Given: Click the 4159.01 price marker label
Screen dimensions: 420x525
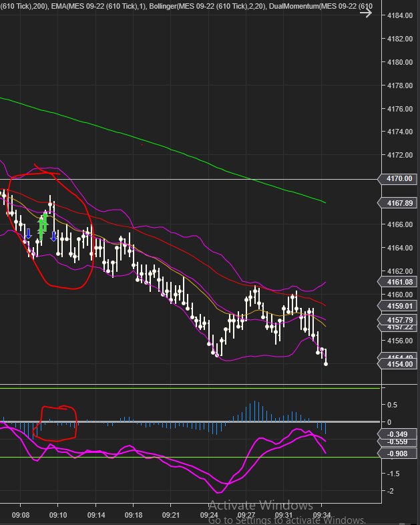Looking at the screenshot, I should (x=397, y=306).
